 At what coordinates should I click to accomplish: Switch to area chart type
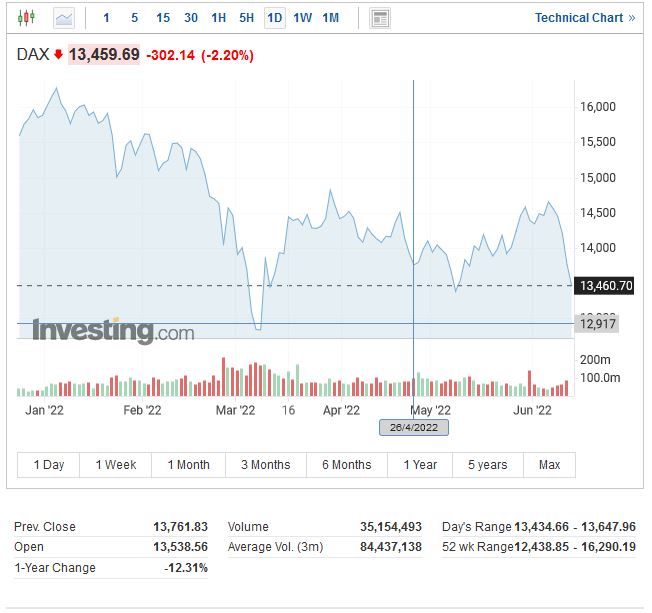tap(63, 18)
